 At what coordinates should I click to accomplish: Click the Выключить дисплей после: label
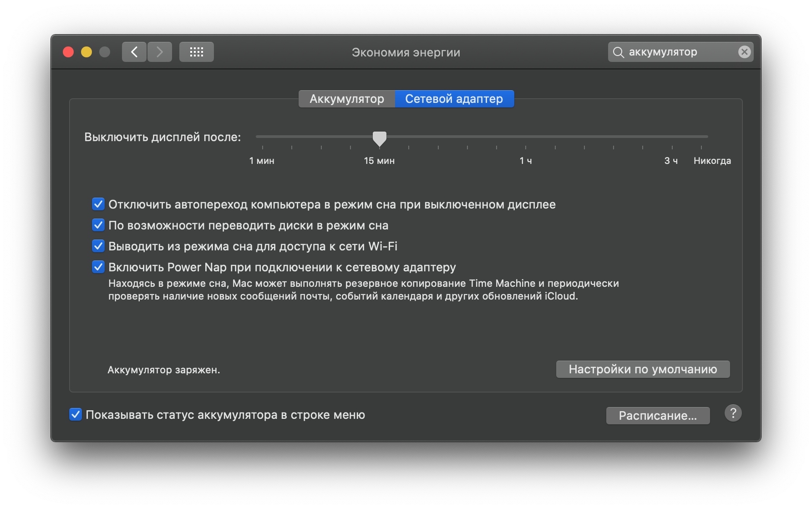click(162, 137)
